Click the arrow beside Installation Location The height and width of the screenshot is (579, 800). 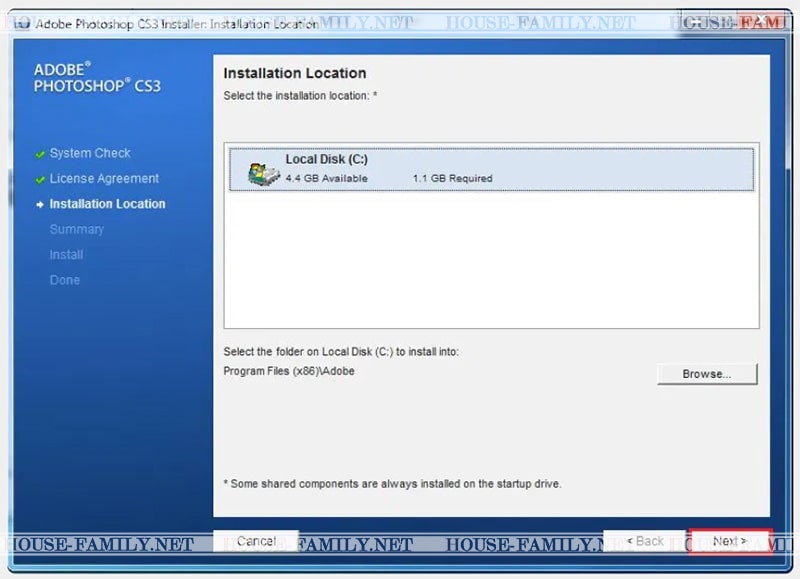pos(40,205)
